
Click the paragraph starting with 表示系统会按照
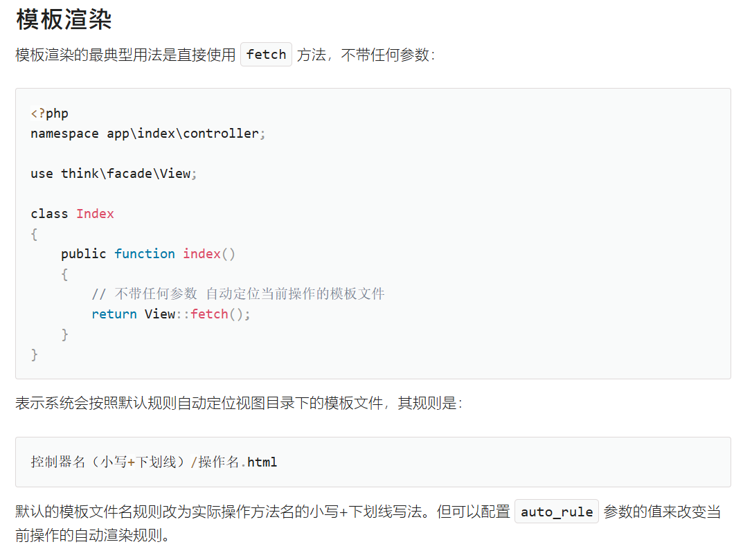click(238, 403)
